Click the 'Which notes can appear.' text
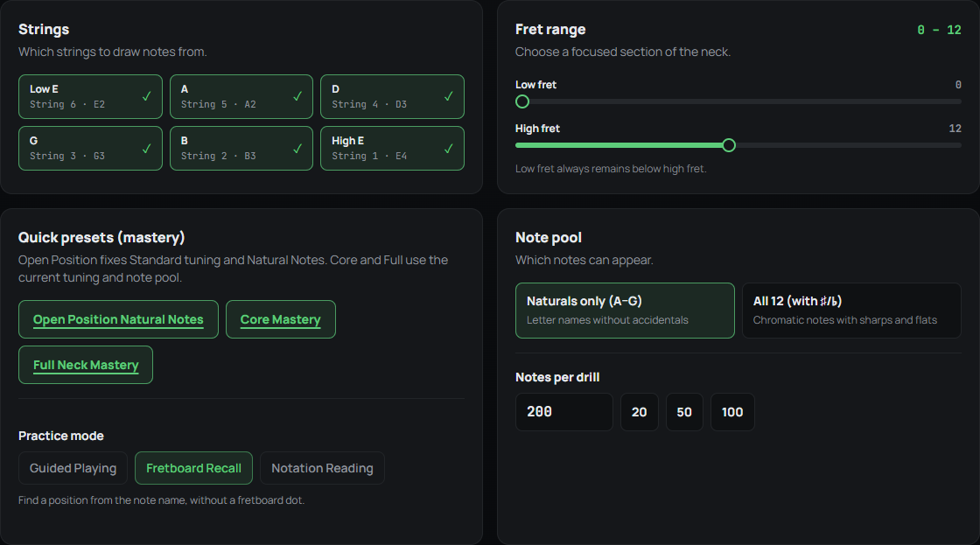This screenshot has height=545, width=980. coord(584,260)
